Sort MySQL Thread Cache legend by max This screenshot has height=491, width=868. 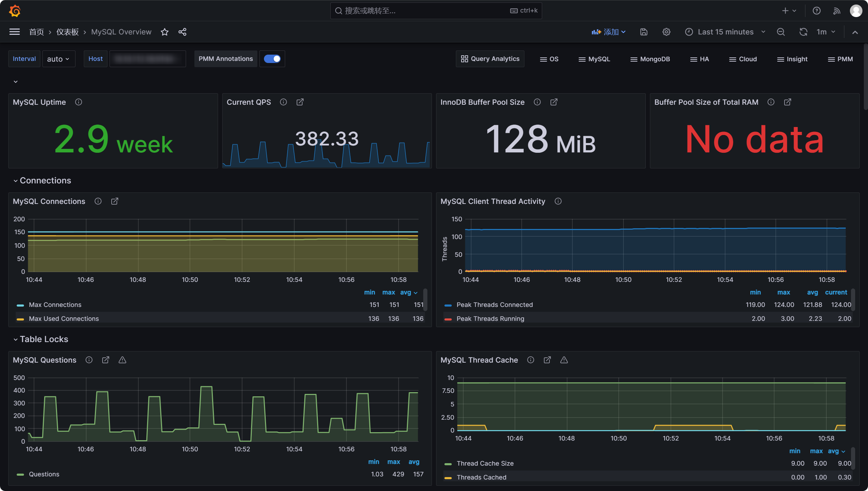[816, 451]
